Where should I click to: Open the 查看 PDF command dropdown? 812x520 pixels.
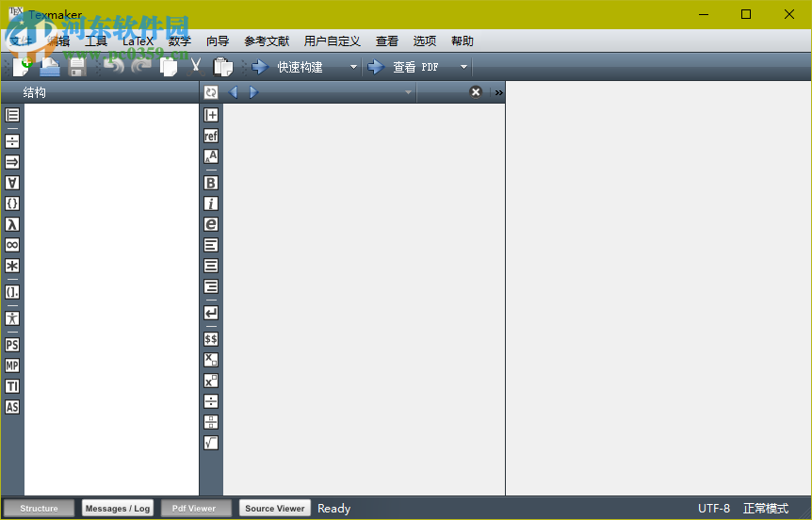464,67
